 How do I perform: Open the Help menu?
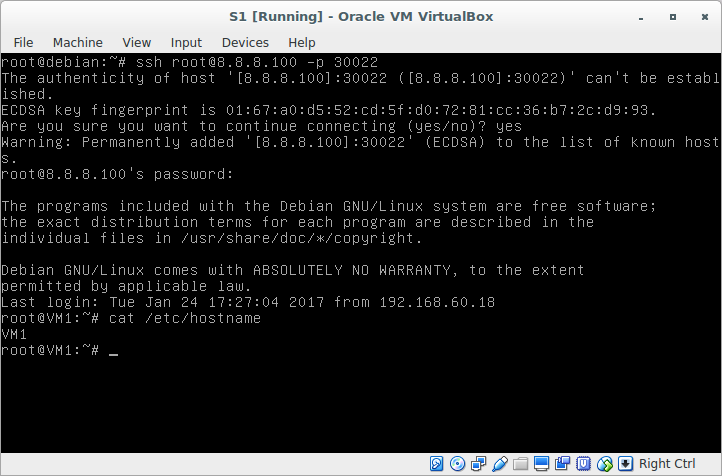coord(302,42)
